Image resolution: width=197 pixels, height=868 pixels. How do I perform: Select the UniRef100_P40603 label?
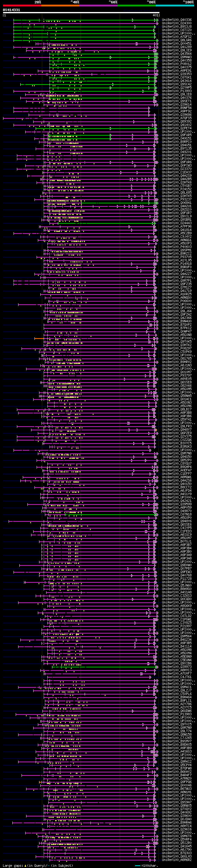click(x=177, y=247)
